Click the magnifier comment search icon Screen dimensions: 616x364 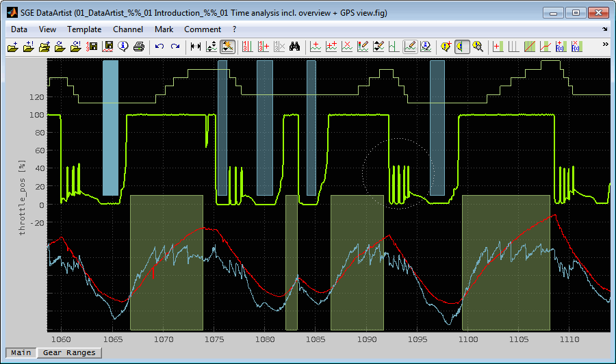pyautogui.click(x=478, y=47)
